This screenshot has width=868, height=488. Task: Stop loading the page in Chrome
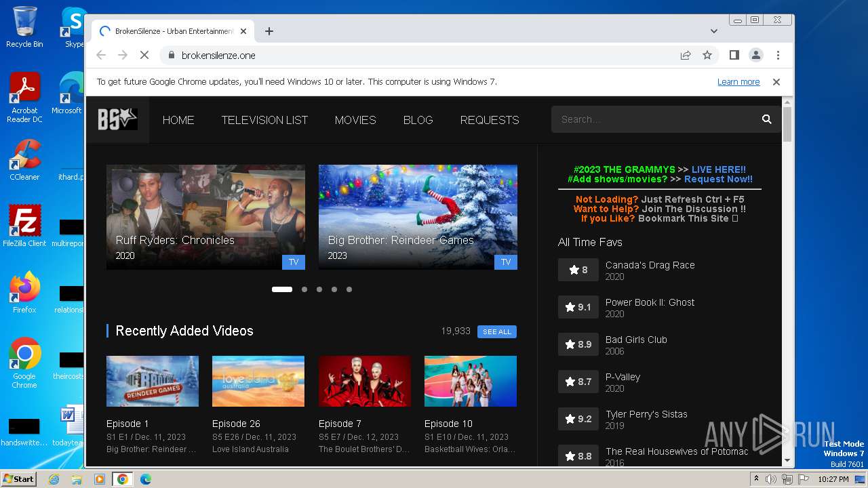pos(144,56)
